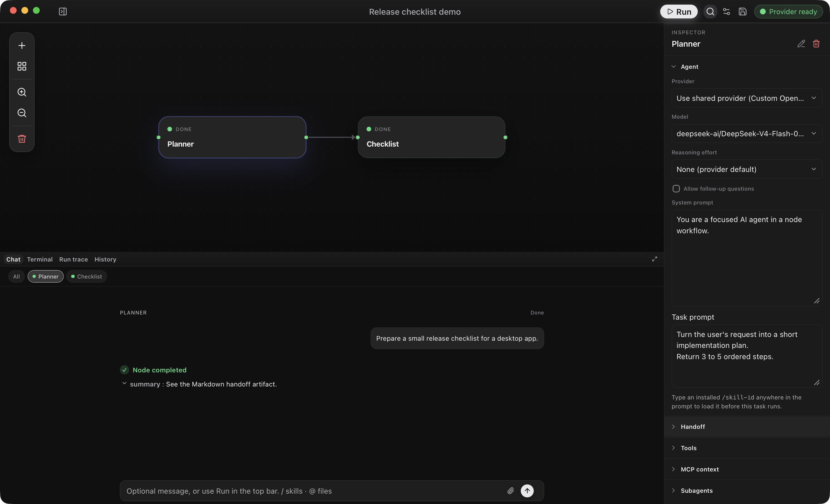Filter chat to the Checklist chip
Viewport: 830px width, 504px height.
86,276
